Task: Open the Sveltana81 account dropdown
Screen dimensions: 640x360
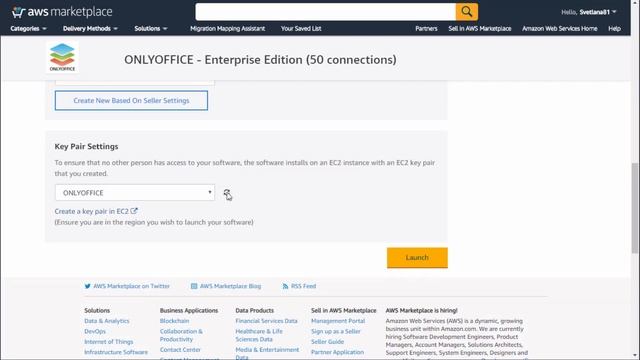Action: (589, 12)
